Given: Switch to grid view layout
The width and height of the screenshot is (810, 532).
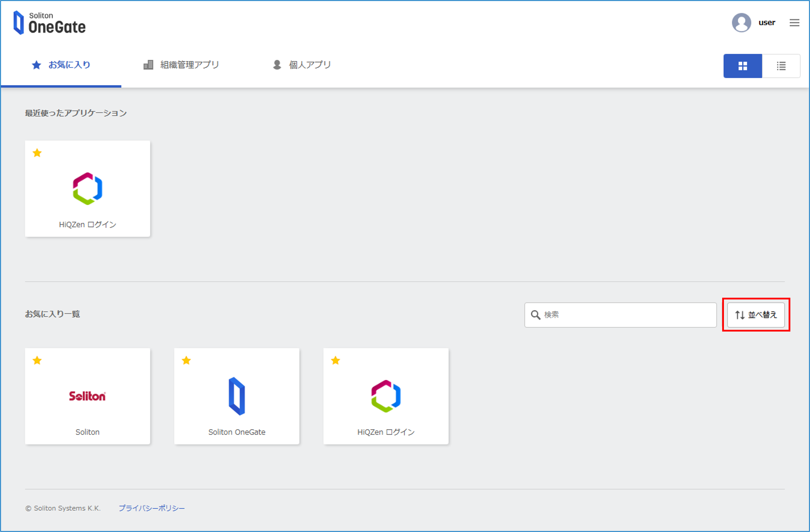Looking at the screenshot, I should click(x=742, y=66).
